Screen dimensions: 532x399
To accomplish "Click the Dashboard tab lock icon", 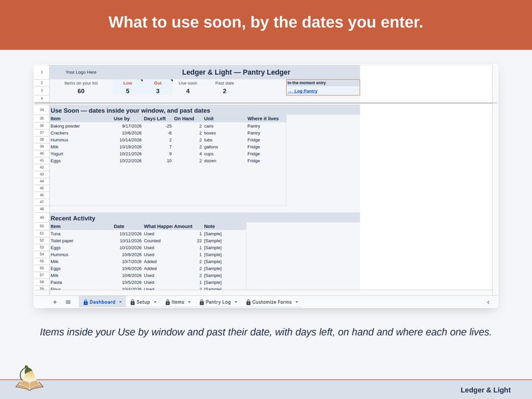I will [x=86, y=302].
